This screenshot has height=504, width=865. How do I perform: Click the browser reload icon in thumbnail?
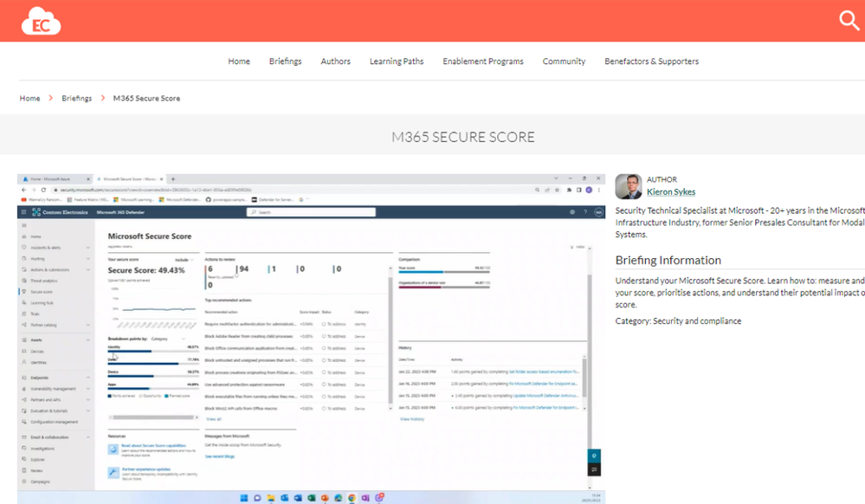pos(43,190)
